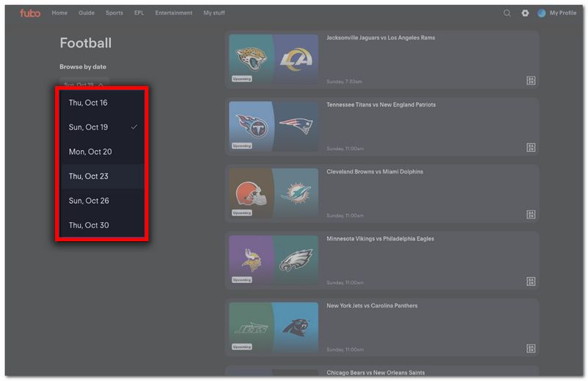Click Upcoming badge on Browns vs Dolphins card
The height and width of the screenshot is (381, 588).
point(242,213)
